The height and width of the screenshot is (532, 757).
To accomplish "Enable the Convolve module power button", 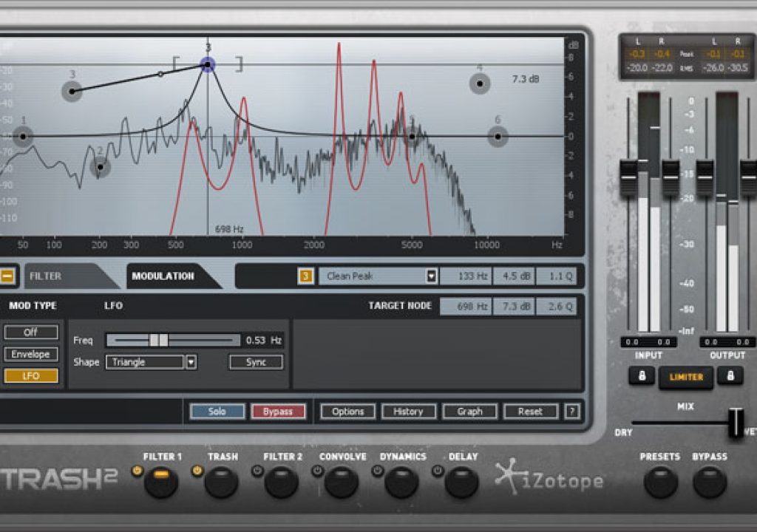I will tap(317, 470).
